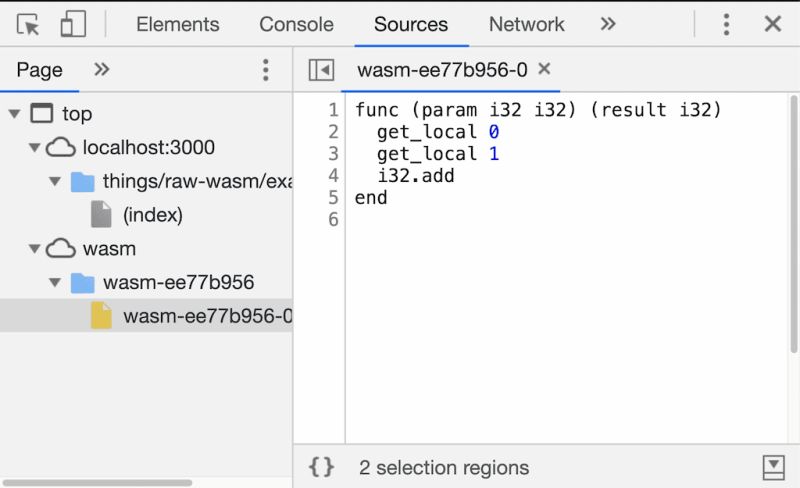Close the wasm-ee77b956-0 editor tab
This screenshot has width=800, height=488.
point(544,68)
